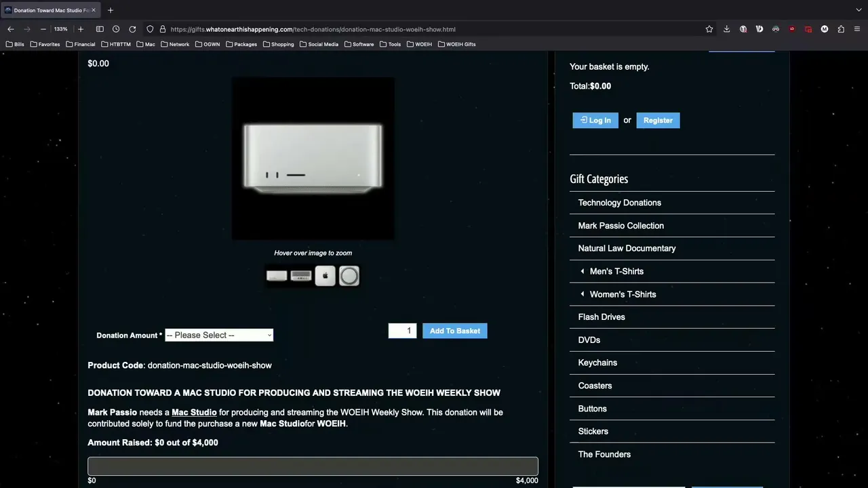Open the HTBTTM bookmarks folder
Viewport: 868px width, 488px height.
[116, 44]
